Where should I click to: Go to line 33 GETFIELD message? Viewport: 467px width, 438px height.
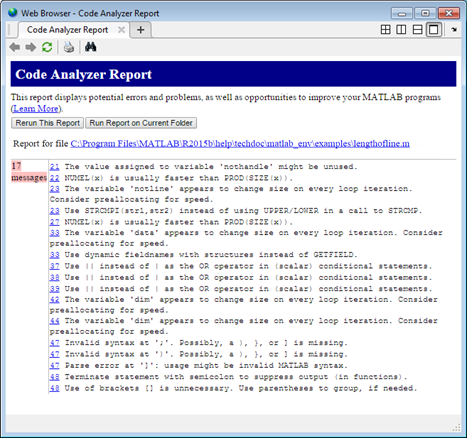(55, 255)
